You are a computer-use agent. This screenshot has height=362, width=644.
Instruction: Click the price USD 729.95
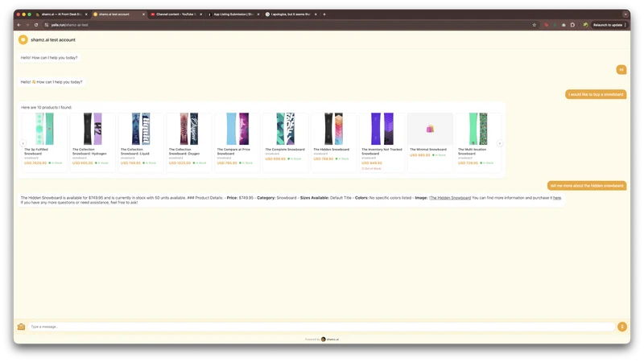point(469,163)
